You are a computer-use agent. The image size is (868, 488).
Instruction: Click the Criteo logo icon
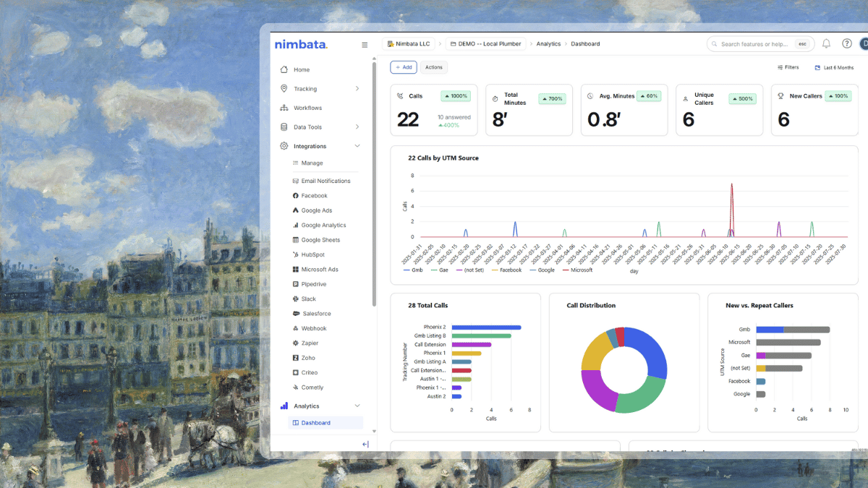[x=295, y=372]
